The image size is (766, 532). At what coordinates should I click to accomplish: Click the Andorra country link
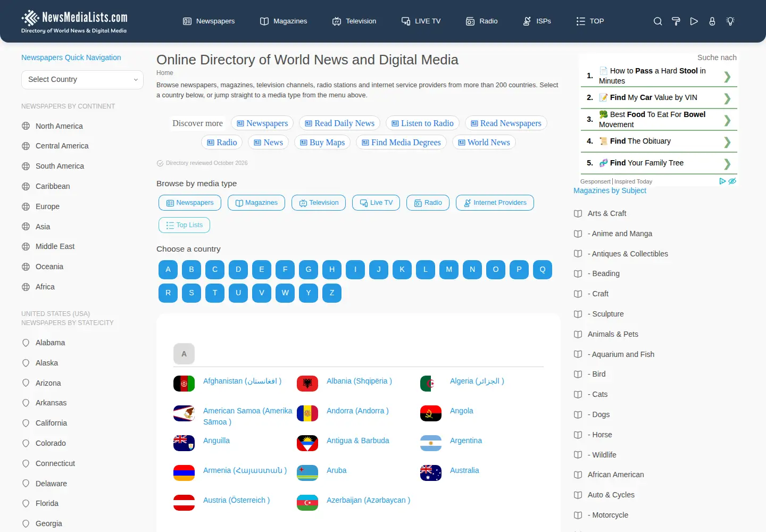point(357,411)
